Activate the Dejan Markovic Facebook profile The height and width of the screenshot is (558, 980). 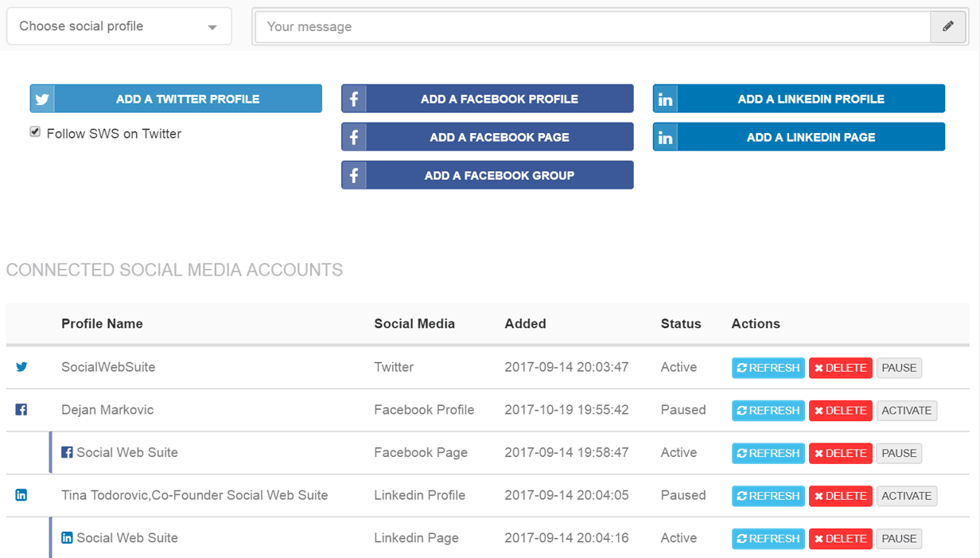coord(906,411)
